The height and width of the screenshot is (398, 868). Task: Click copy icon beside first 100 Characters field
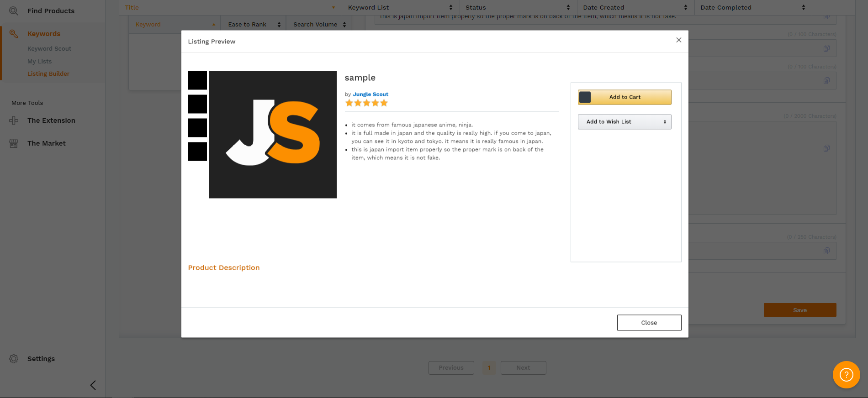point(826,48)
